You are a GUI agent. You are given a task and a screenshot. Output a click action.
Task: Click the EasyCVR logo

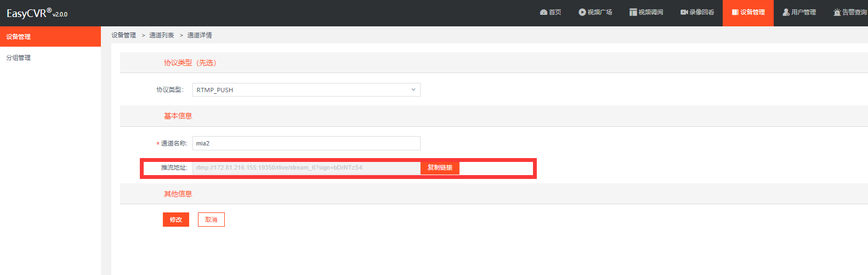37,13
